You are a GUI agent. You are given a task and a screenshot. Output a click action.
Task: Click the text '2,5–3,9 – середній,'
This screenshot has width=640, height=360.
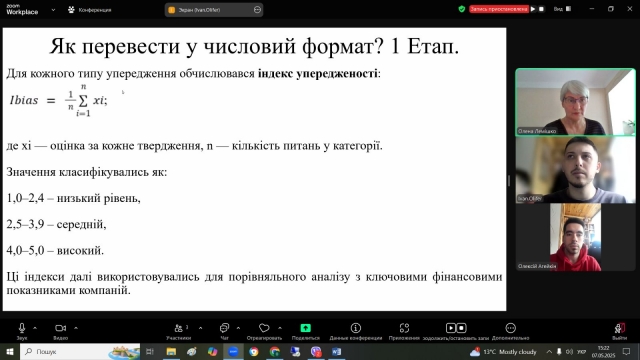pyautogui.click(x=56, y=224)
